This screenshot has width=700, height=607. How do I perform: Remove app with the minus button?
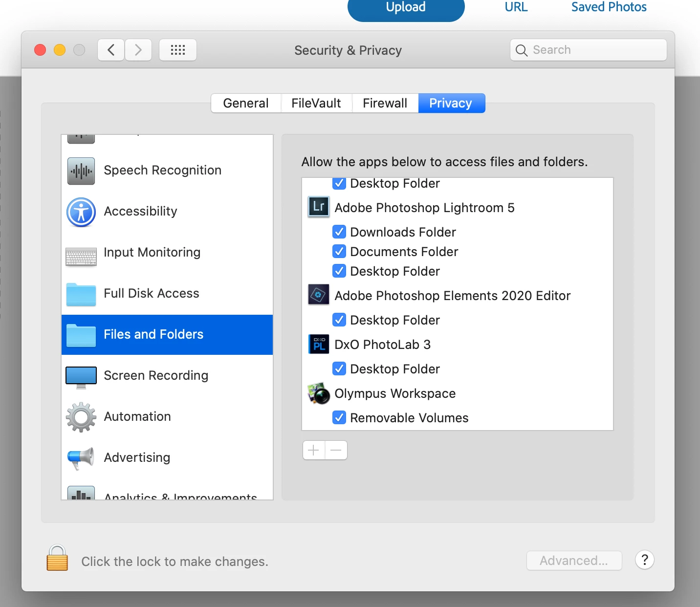tap(336, 450)
